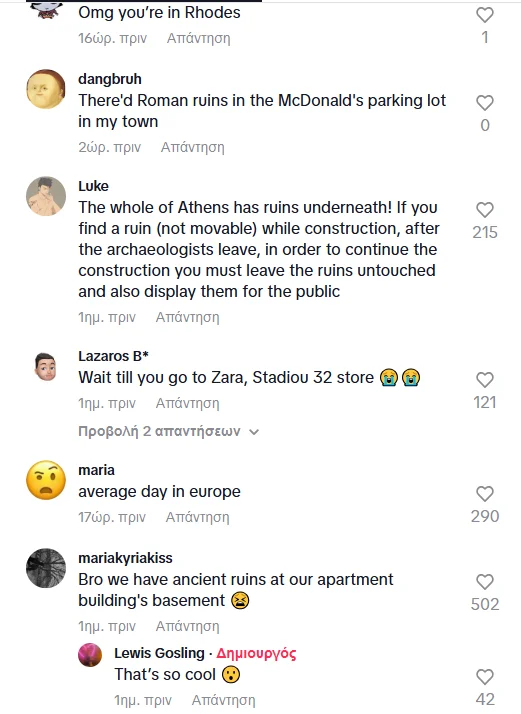The width and height of the screenshot is (521, 714).
Task: Heart maria's 'average day in europe' comment
Action: tap(485, 493)
